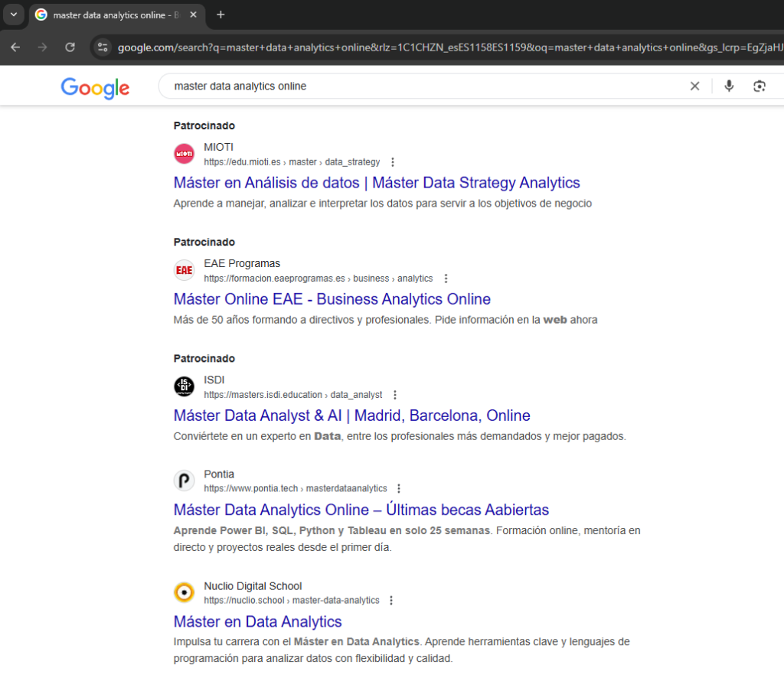
Task: Focus the Google search box
Action: pos(425,86)
